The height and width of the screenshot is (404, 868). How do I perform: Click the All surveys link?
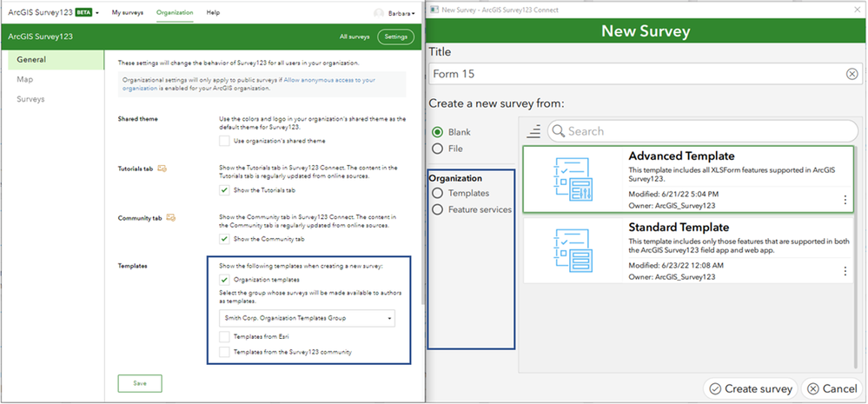pyautogui.click(x=354, y=37)
